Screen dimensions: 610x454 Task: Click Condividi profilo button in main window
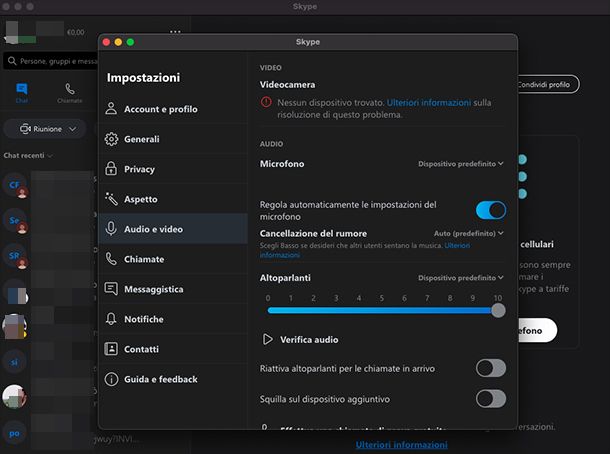[x=548, y=84]
